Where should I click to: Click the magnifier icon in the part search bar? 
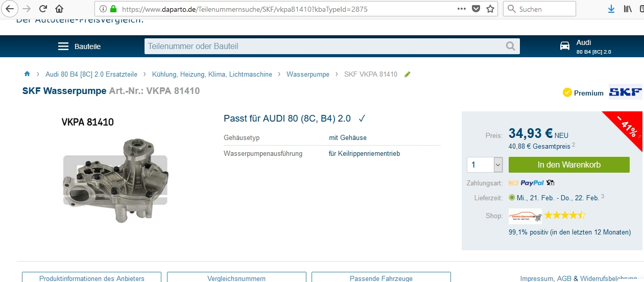pyautogui.click(x=510, y=46)
